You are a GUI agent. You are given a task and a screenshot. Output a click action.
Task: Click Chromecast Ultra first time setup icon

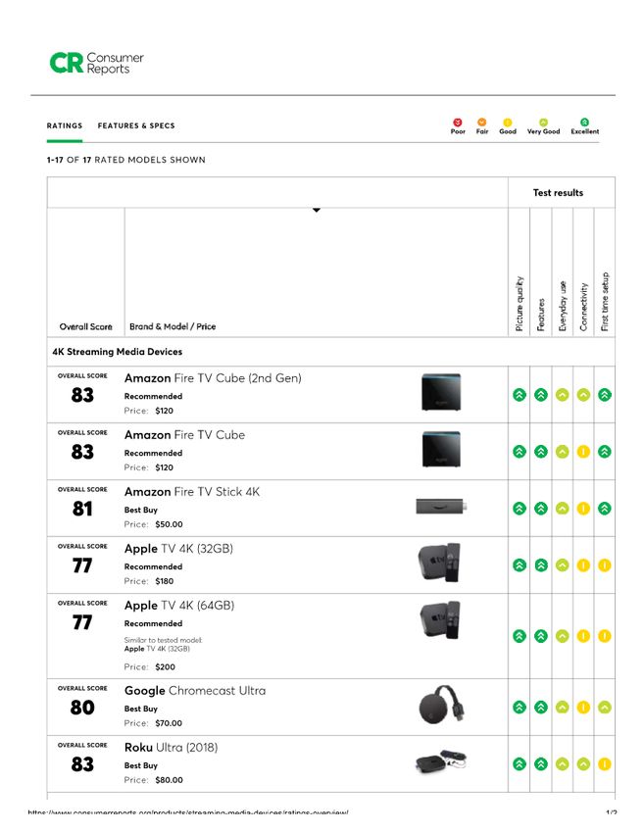605,708
